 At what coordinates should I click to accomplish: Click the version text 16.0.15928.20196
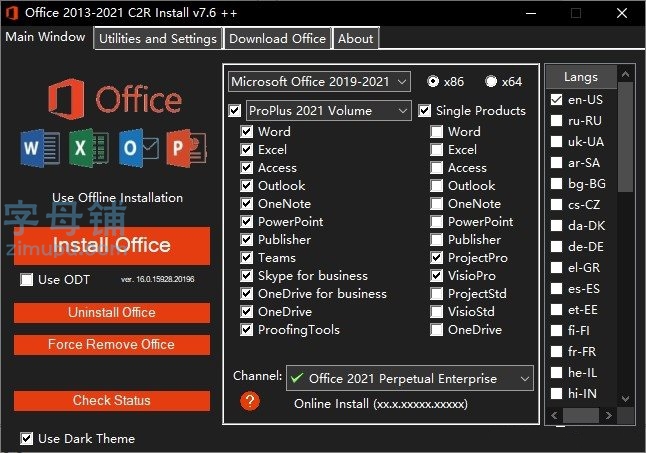coord(158,279)
